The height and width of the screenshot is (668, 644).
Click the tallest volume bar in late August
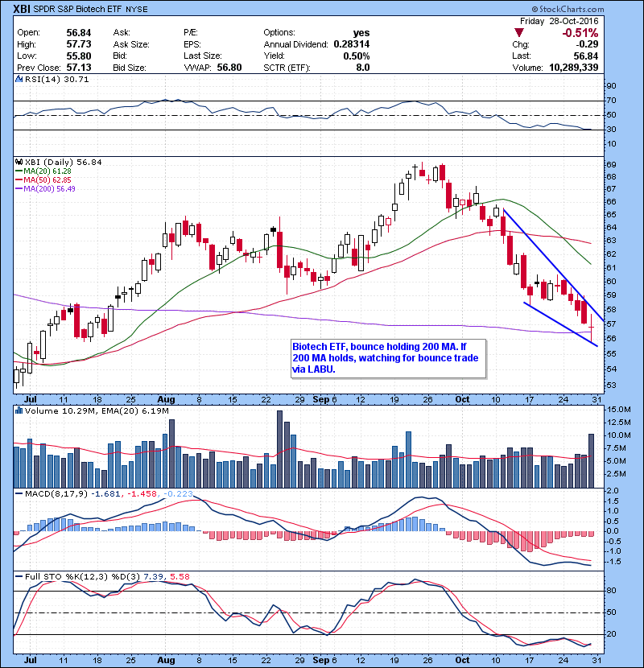coord(279,449)
